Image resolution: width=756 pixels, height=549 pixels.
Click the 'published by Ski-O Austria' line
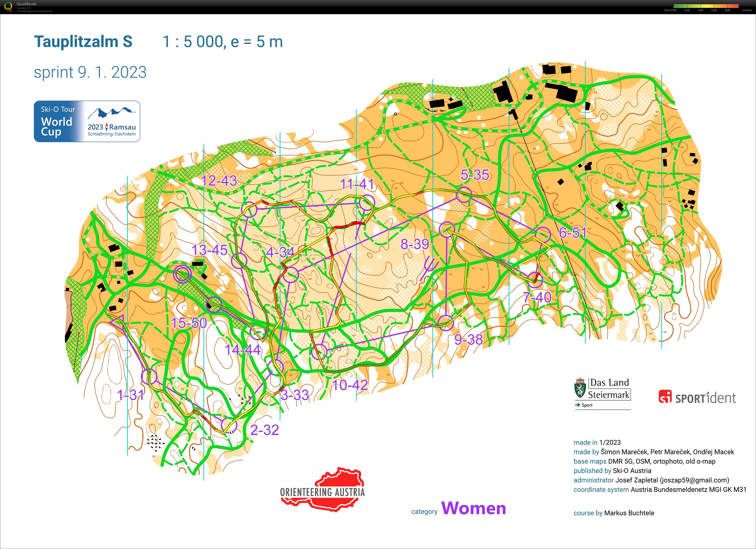point(612,471)
